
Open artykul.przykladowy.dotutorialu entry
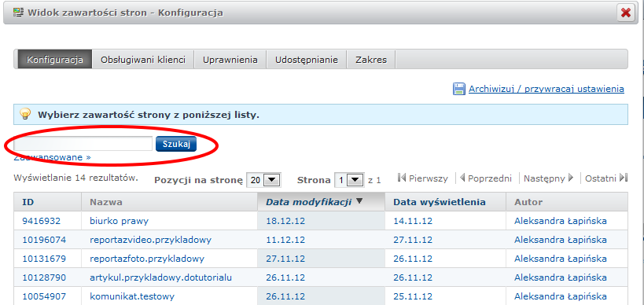[x=161, y=277]
